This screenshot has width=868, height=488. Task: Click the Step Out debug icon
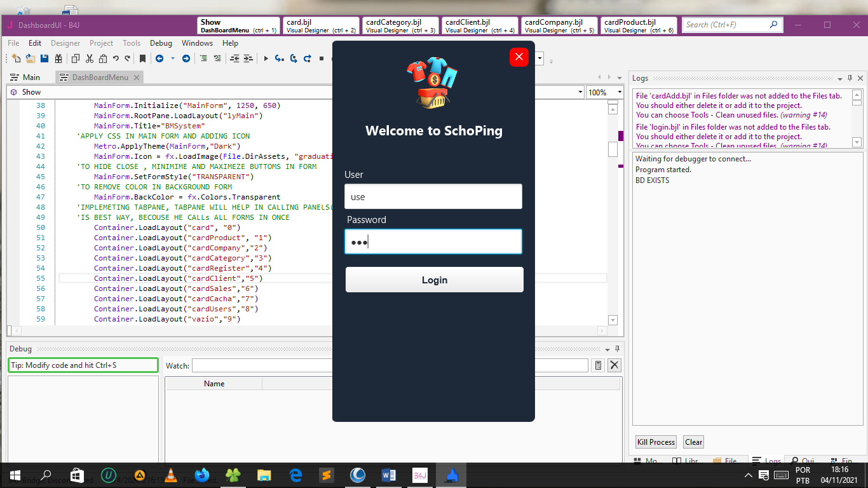pyautogui.click(x=308, y=58)
